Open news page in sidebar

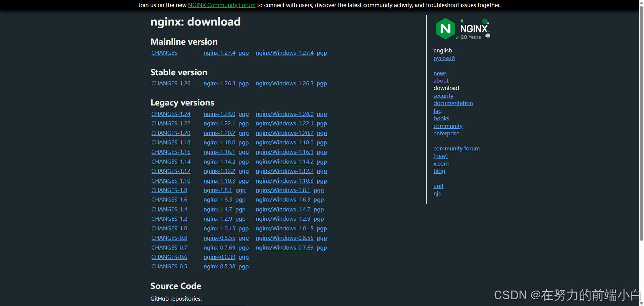[440, 73]
